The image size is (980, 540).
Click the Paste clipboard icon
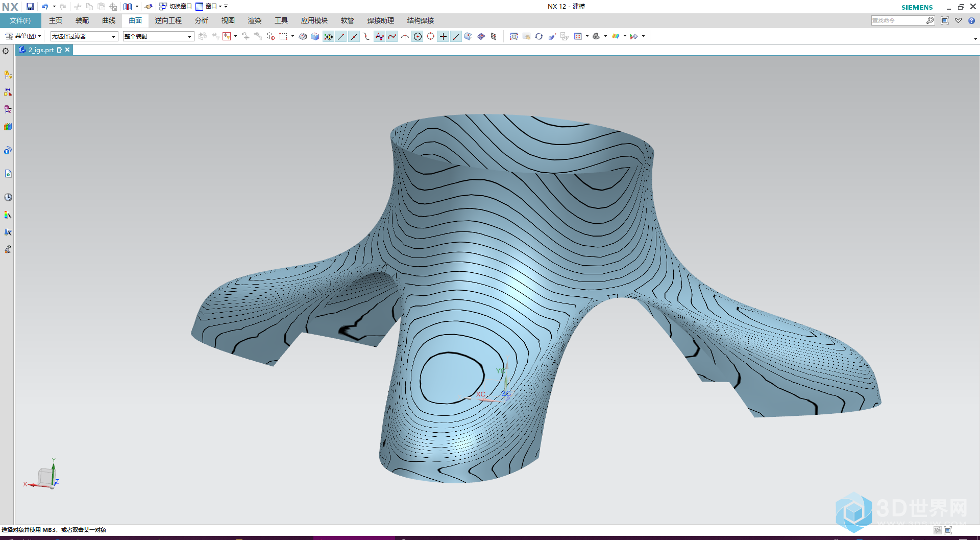pyautogui.click(x=101, y=7)
